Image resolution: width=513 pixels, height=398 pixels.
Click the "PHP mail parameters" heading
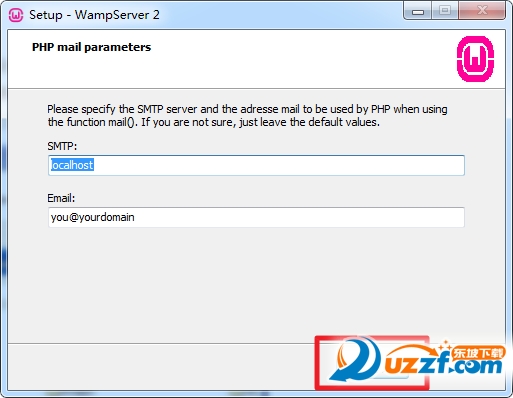(x=91, y=47)
